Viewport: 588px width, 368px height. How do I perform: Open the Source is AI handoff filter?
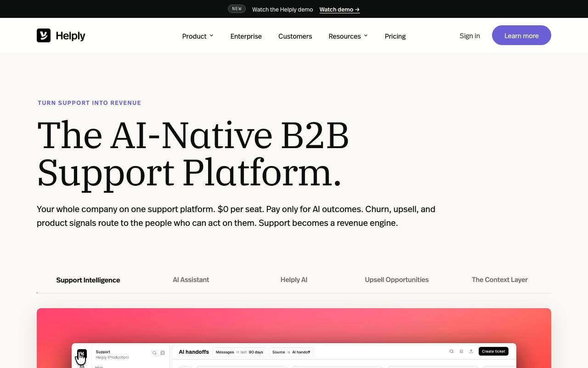click(291, 352)
